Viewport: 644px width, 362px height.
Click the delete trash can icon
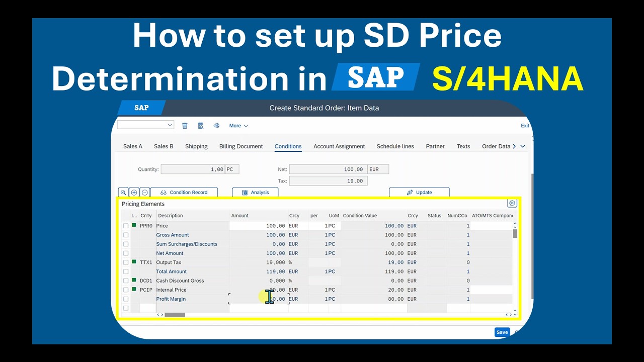click(x=185, y=126)
